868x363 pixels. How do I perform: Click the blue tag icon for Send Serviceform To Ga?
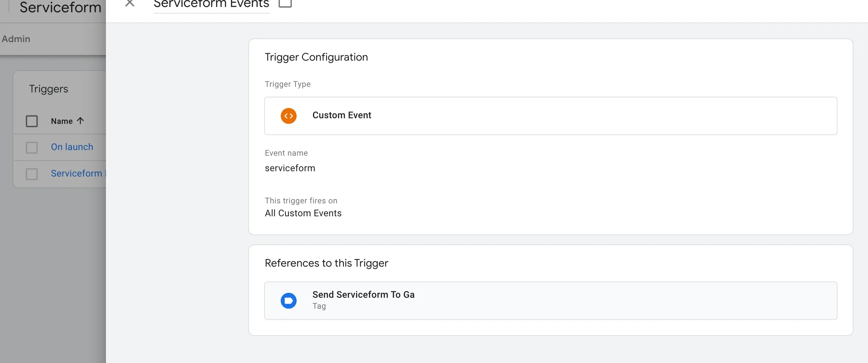coord(288,300)
